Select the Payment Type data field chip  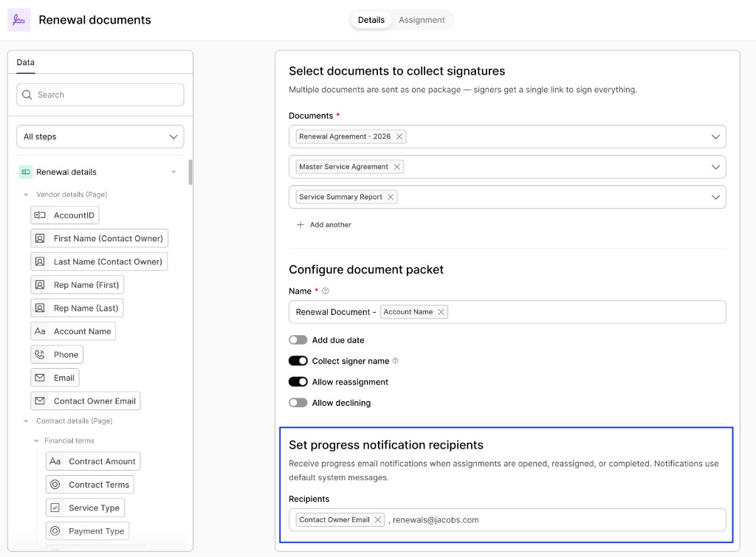point(87,531)
